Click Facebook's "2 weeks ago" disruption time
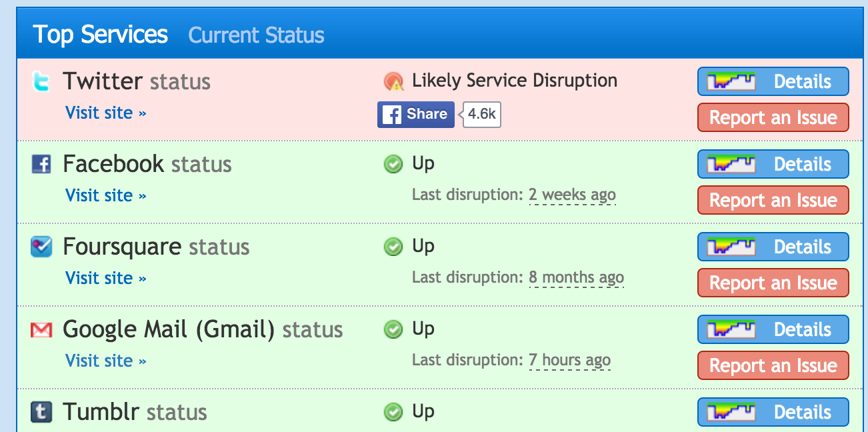 (572, 195)
